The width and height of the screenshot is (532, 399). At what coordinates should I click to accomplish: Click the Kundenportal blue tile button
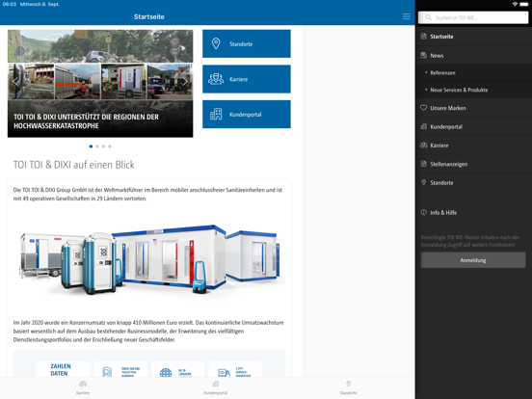coord(247,115)
